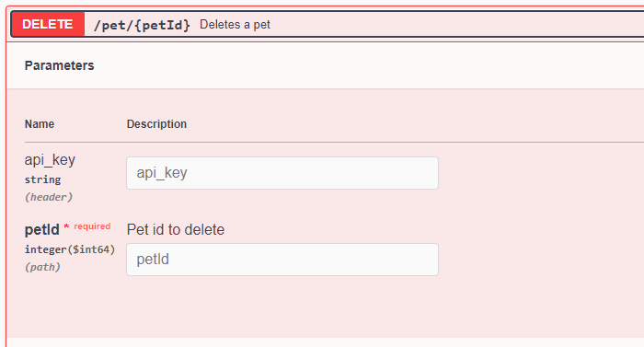Click the Name column header

coord(40,123)
